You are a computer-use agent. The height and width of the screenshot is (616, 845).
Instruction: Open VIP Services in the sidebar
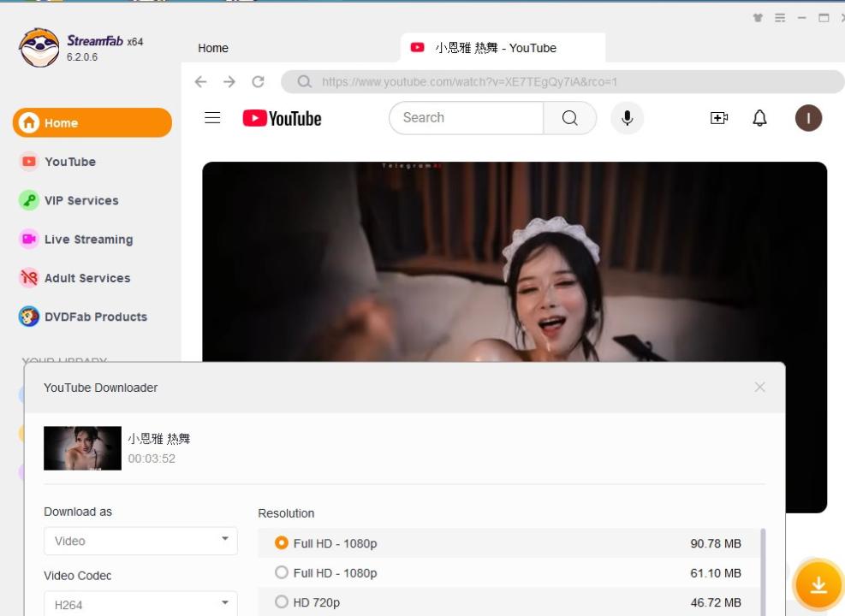point(81,200)
